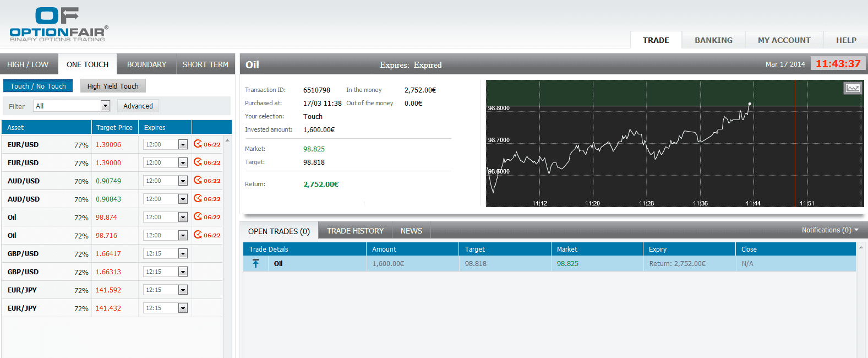Click the clock icon for Oil 98.874
The image size is (868, 358).
click(198, 217)
